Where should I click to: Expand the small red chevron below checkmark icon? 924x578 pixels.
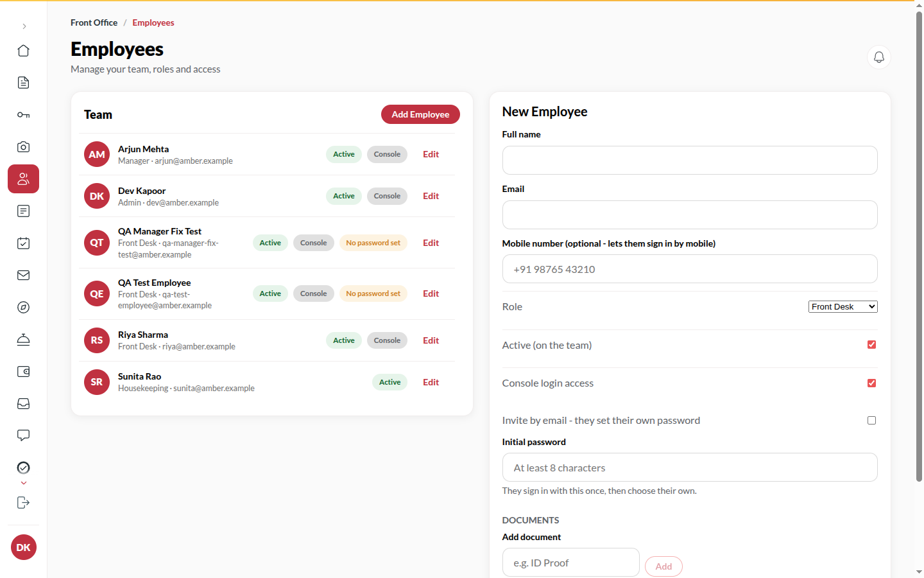(24, 483)
